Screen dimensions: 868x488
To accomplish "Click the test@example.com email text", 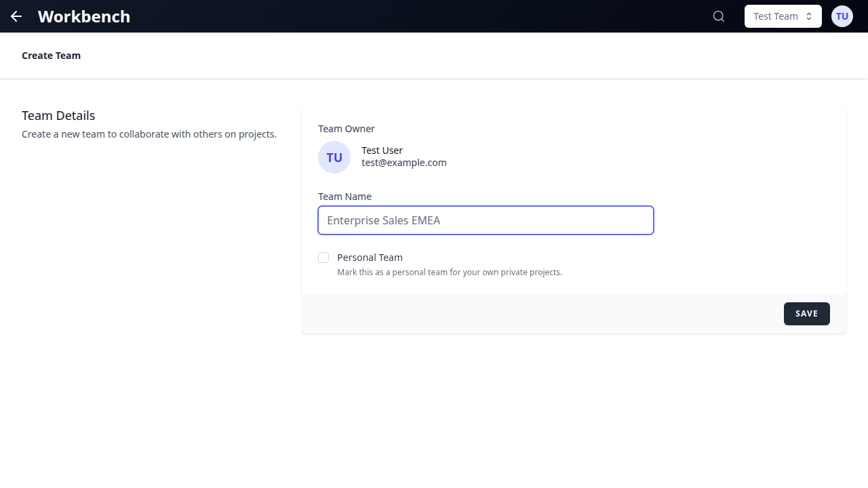I will [403, 163].
